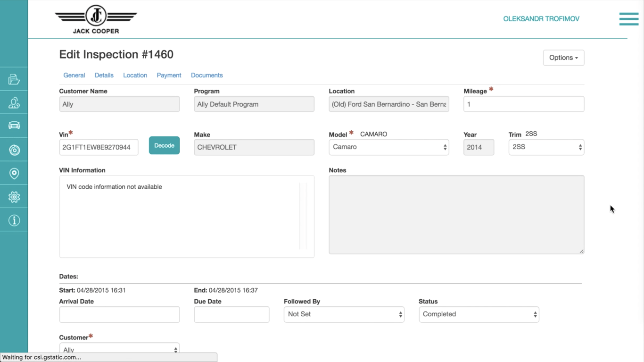The image size is (644, 362).
Task: Open the Trim dropdown showing 2SS
Action: tap(546, 147)
